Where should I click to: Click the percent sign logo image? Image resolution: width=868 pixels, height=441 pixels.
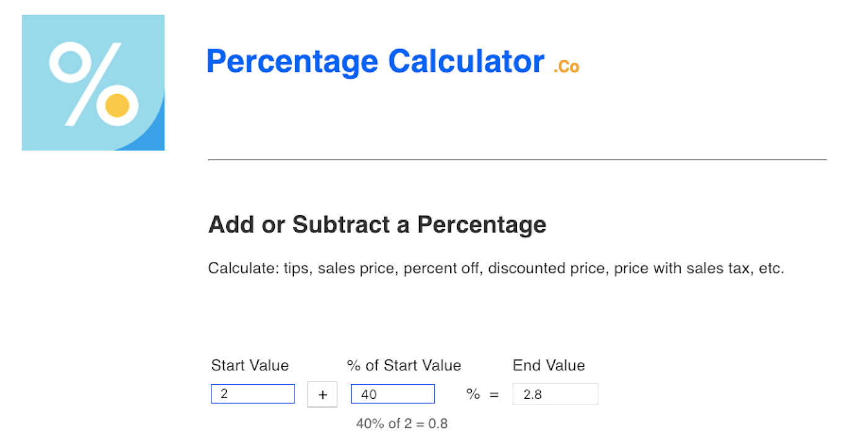click(x=93, y=82)
